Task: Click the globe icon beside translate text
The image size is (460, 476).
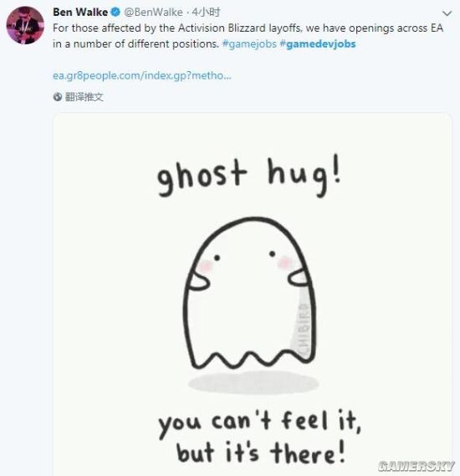Action: [x=58, y=97]
